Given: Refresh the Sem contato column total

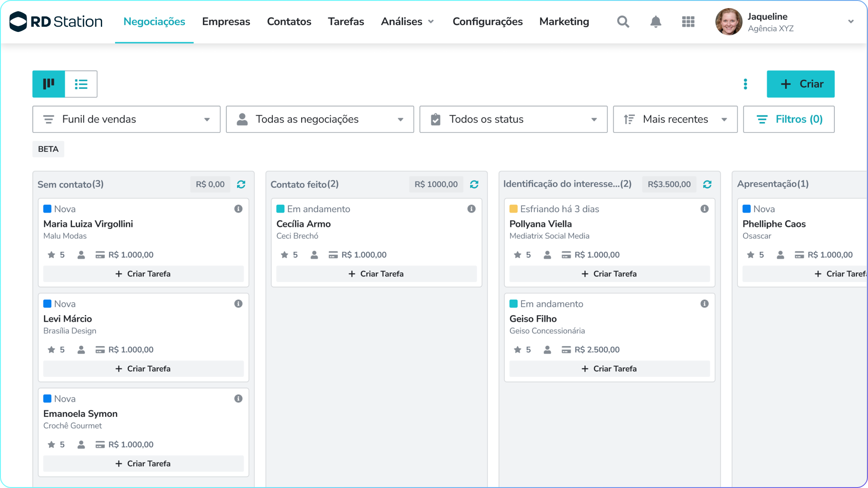Looking at the screenshot, I should tap(241, 185).
